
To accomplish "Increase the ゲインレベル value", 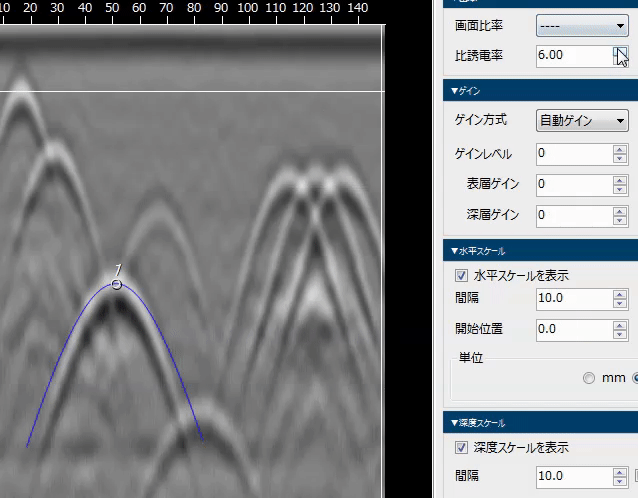I will coord(620,149).
